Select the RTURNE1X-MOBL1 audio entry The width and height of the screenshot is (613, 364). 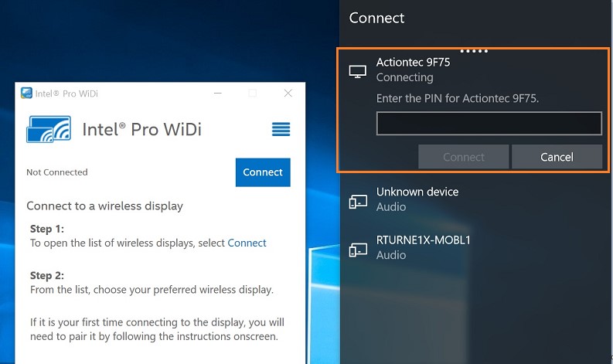474,247
